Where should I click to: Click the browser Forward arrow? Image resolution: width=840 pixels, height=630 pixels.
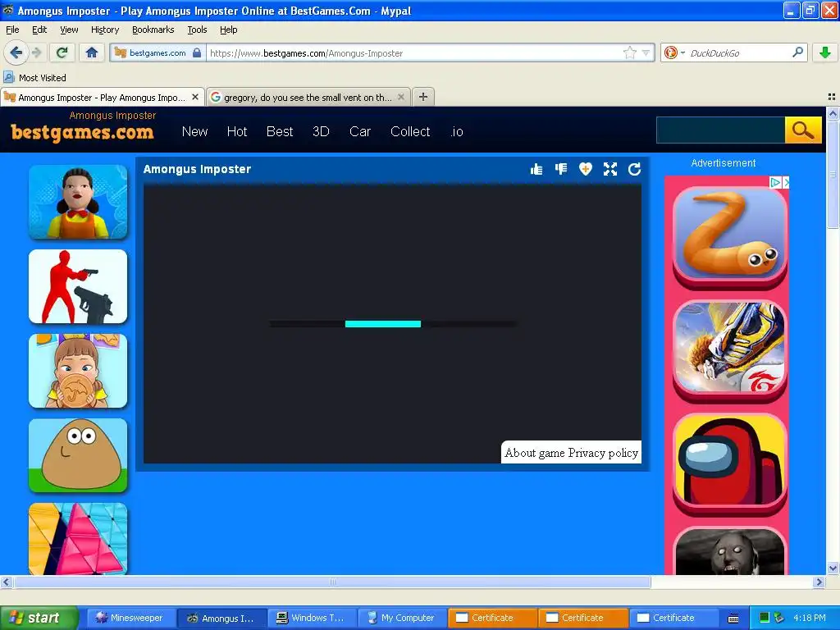pos(36,52)
